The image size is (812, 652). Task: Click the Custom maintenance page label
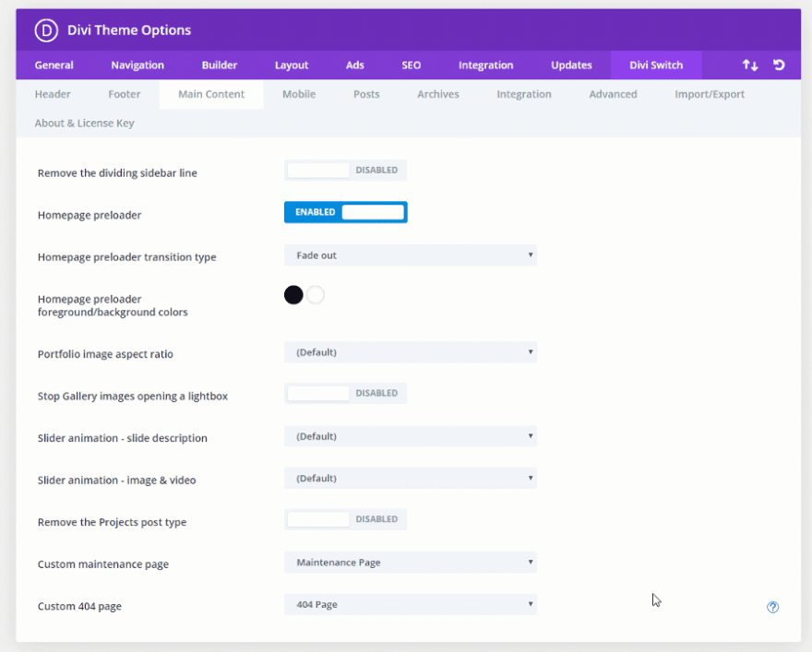coord(103,564)
